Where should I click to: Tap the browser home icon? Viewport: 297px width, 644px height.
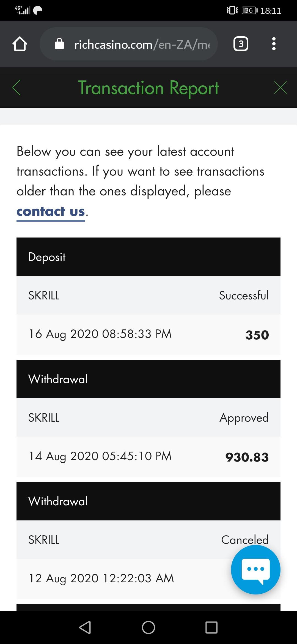(20, 44)
